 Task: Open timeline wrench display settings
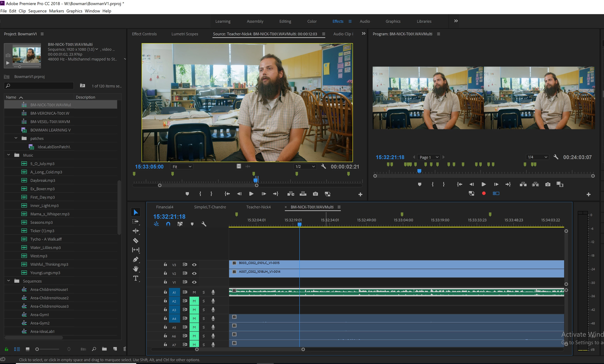click(x=204, y=224)
